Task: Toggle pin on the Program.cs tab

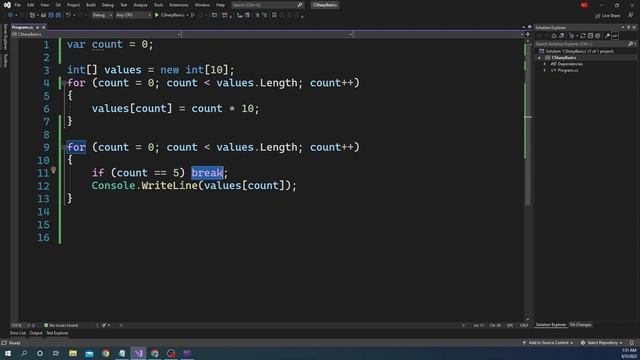Action: (37, 27)
